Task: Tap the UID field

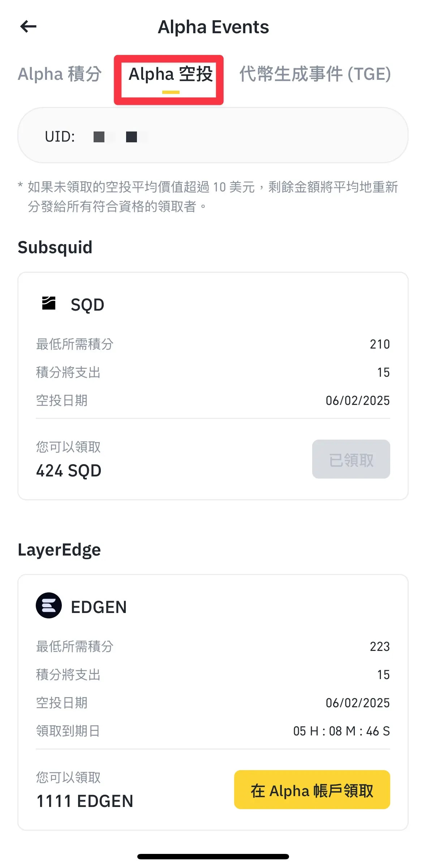Action: pyautogui.click(x=212, y=136)
